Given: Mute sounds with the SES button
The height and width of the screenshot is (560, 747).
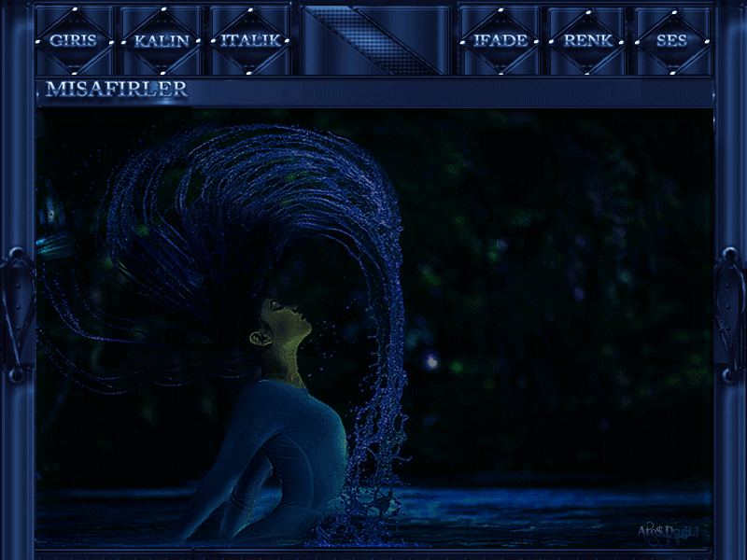Looking at the screenshot, I should point(671,41).
